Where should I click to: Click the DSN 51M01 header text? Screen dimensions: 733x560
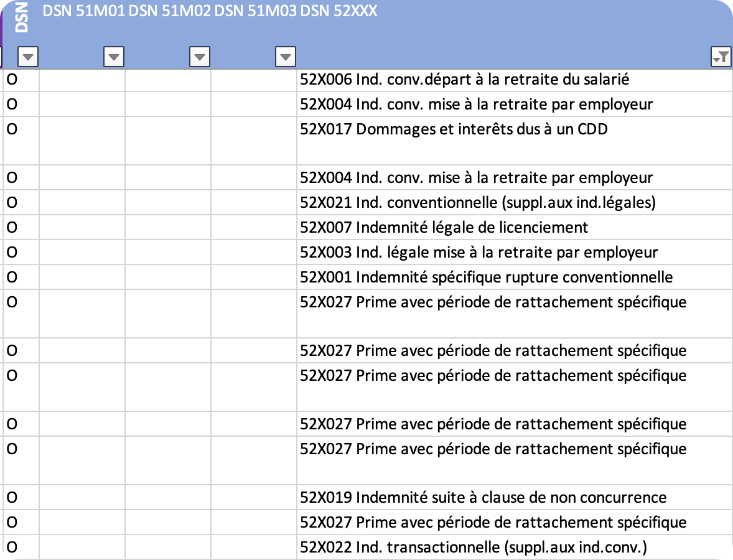point(83,12)
